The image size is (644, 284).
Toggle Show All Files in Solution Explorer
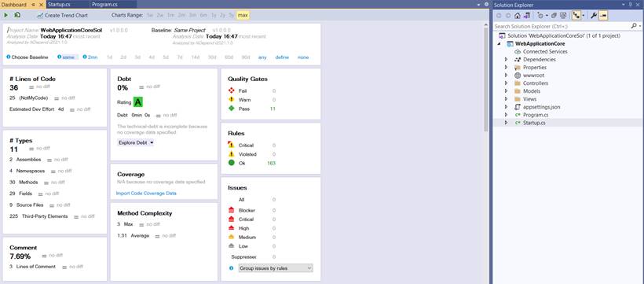563,16
